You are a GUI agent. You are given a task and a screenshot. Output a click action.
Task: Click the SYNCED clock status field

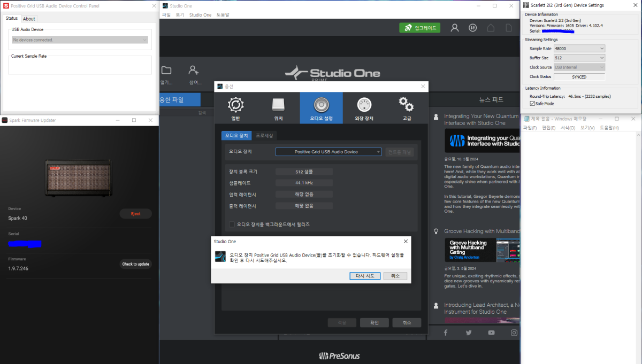pos(579,77)
